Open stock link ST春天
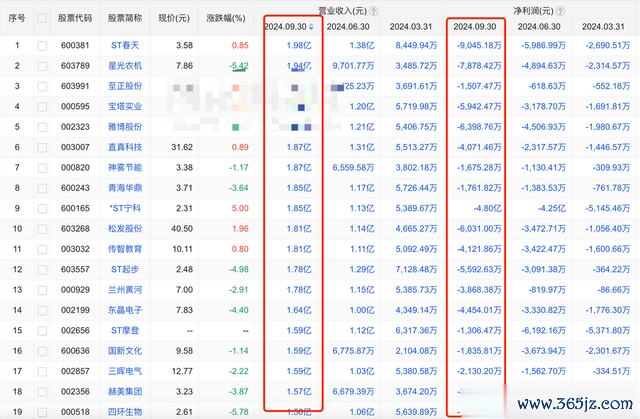 pos(125,45)
